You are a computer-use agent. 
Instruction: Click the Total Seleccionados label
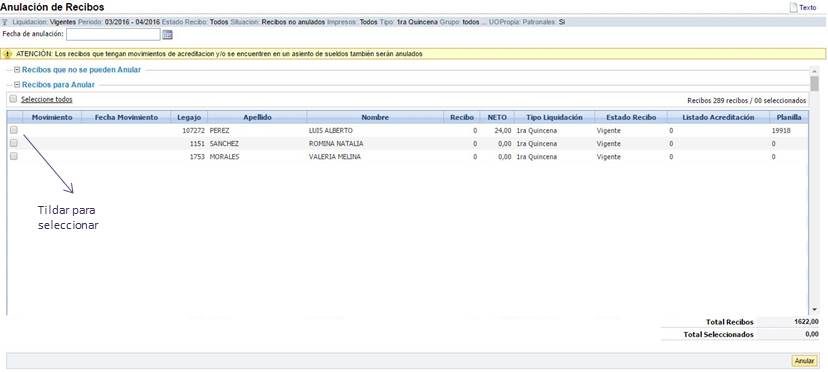click(718, 334)
